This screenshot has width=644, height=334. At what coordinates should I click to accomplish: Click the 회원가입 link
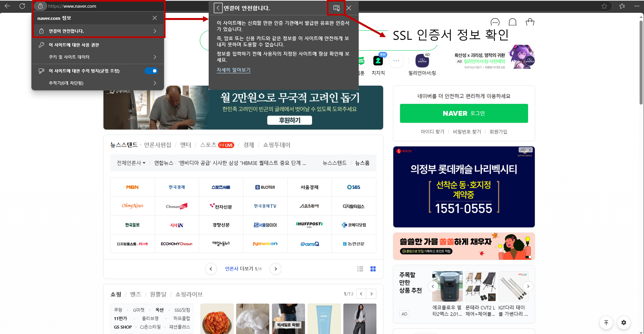498,131
